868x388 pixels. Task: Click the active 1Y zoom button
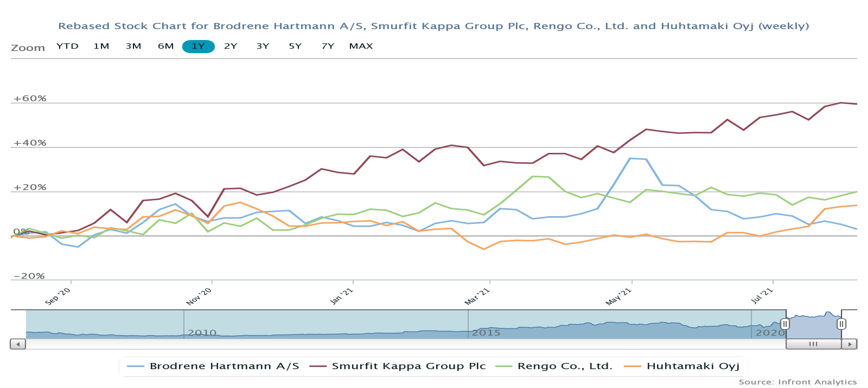tap(198, 46)
